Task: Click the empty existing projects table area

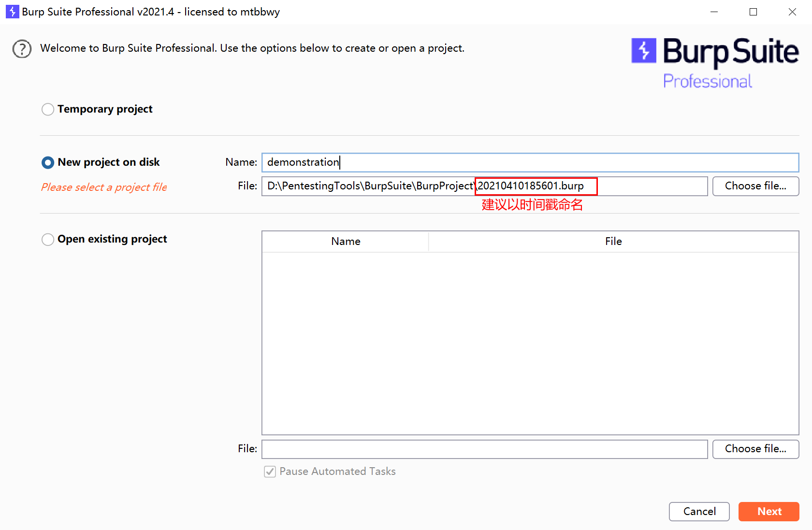Action: (x=530, y=343)
